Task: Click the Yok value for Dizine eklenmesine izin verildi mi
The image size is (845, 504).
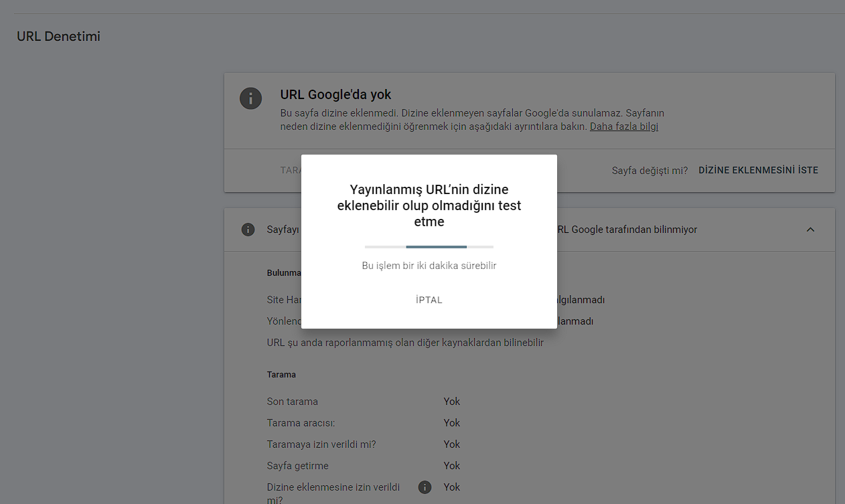Action: point(452,487)
